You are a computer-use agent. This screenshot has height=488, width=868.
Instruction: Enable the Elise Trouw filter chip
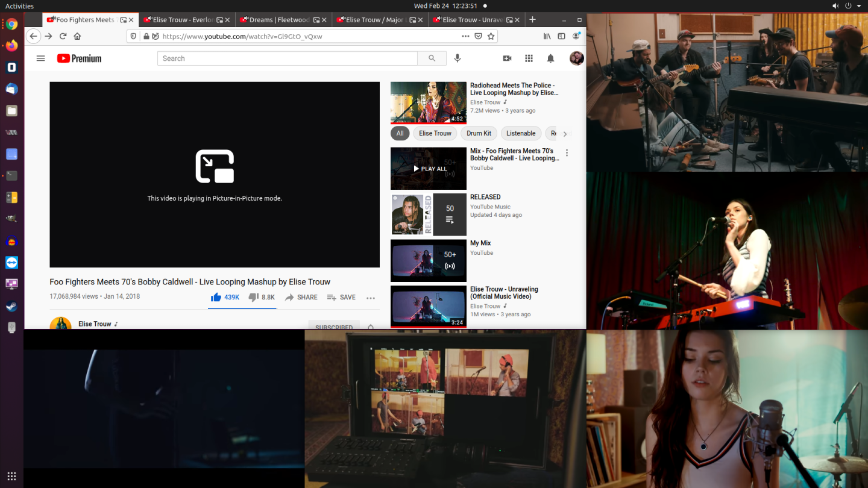435,133
